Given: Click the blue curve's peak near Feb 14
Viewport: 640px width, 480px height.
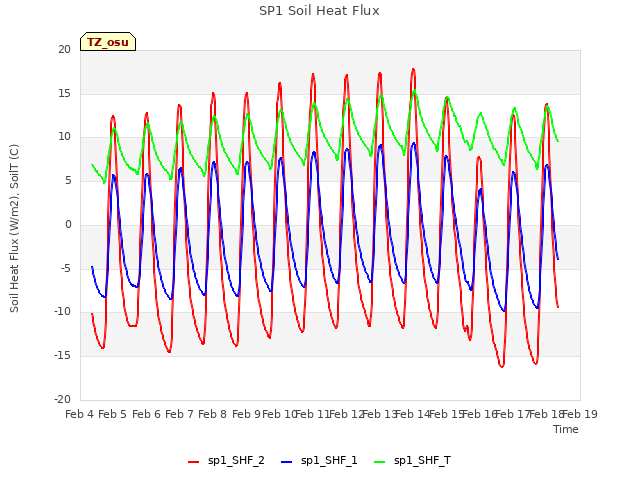Looking at the screenshot, I should [x=414, y=143].
